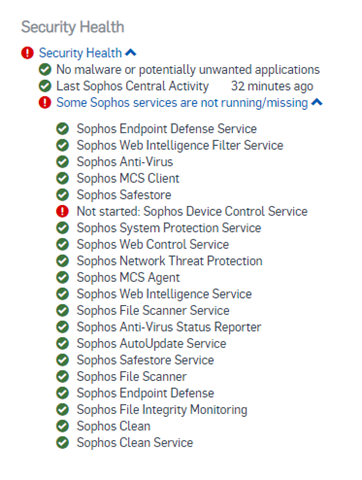Select Not started: Sophos Device Control Service

192,211
